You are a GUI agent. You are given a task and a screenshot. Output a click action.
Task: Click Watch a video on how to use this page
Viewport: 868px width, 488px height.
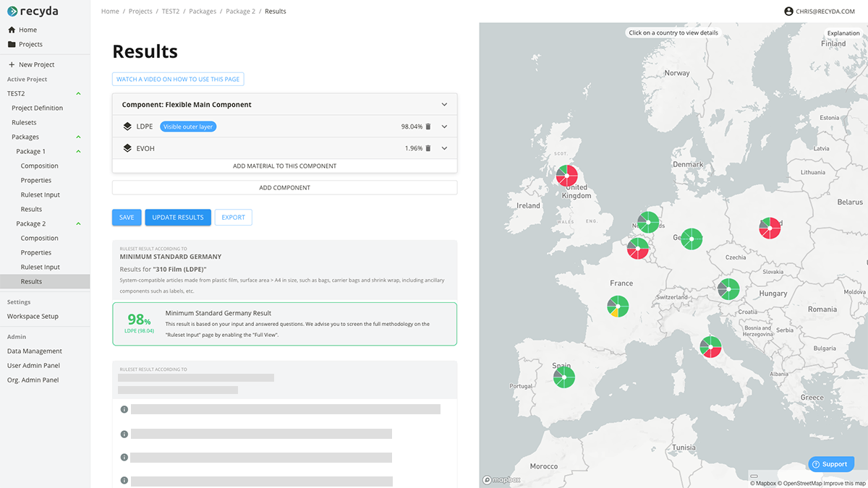point(178,80)
